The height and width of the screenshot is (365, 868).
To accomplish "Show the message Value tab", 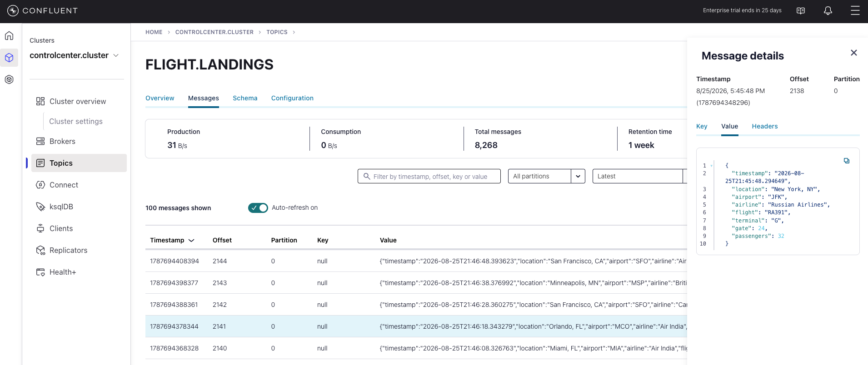I will coord(729,126).
